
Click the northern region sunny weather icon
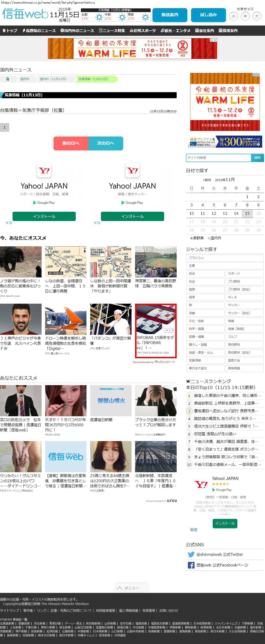click(x=99, y=17)
